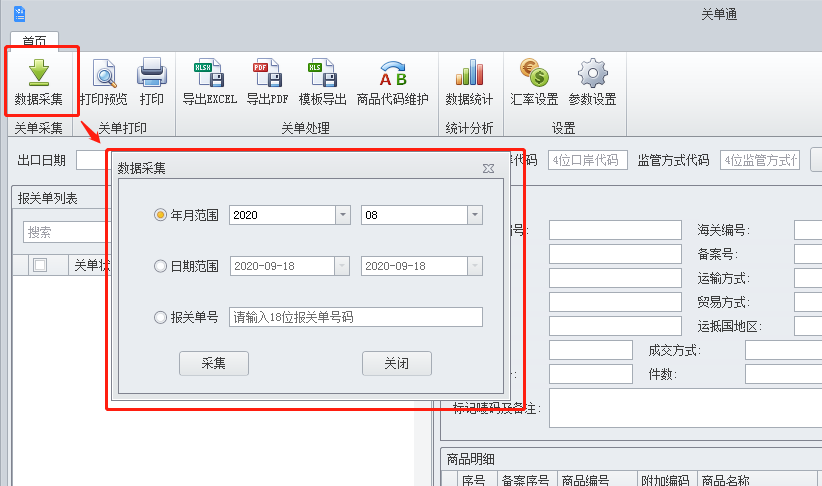Click the 出口日期 input field
The width and height of the screenshot is (822, 486).
click(91, 160)
